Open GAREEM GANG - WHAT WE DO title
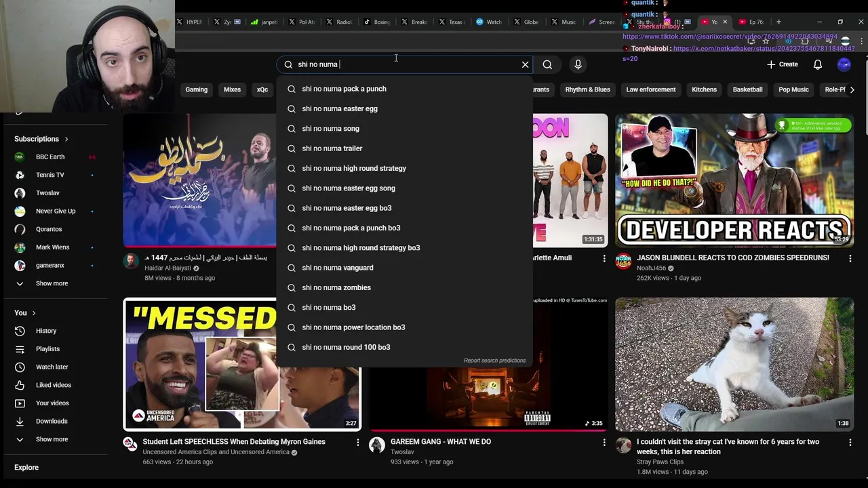Image resolution: width=868 pixels, height=488 pixels. coord(441,442)
